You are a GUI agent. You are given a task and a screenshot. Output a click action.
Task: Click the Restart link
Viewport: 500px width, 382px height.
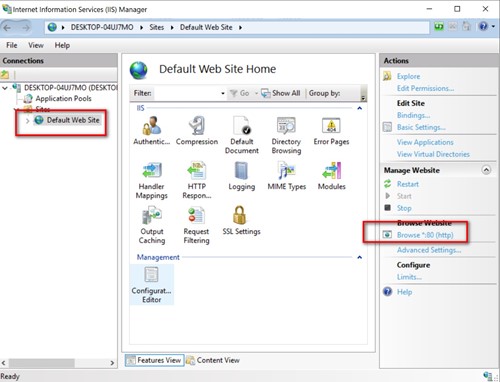[x=408, y=184]
